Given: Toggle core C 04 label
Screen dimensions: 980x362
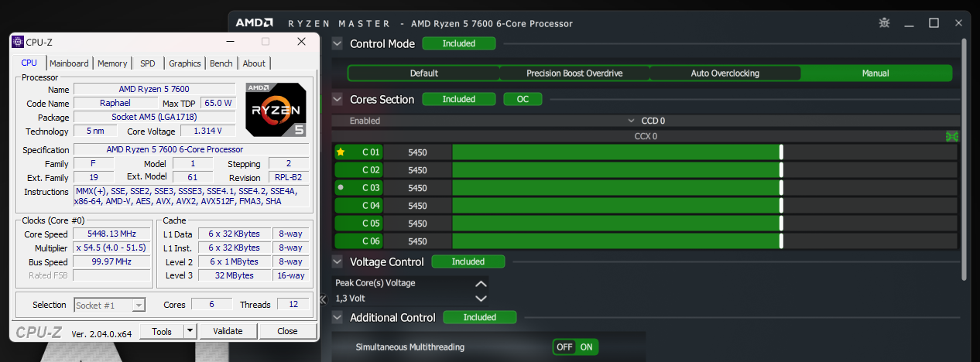Looking at the screenshot, I should (x=358, y=206).
